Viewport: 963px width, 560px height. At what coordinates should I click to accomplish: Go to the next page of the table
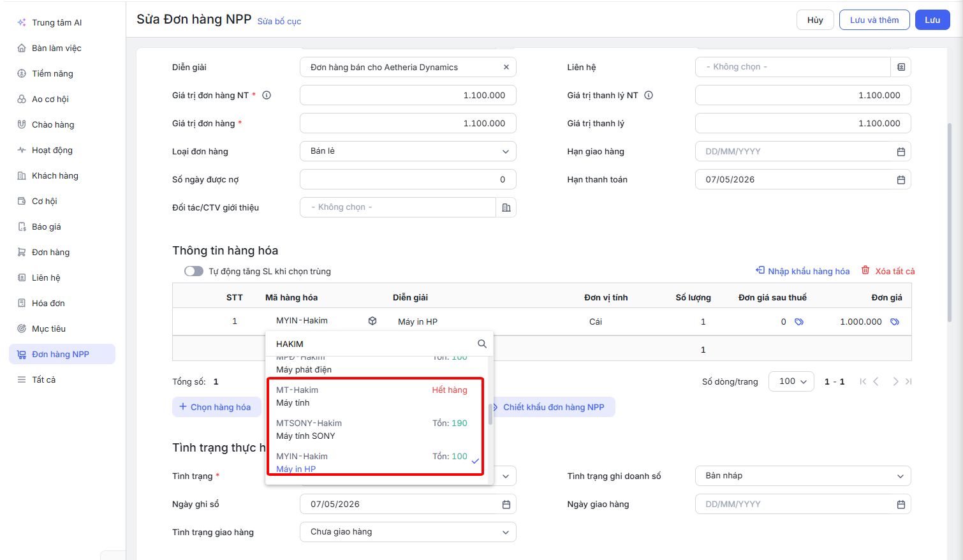[x=895, y=381]
